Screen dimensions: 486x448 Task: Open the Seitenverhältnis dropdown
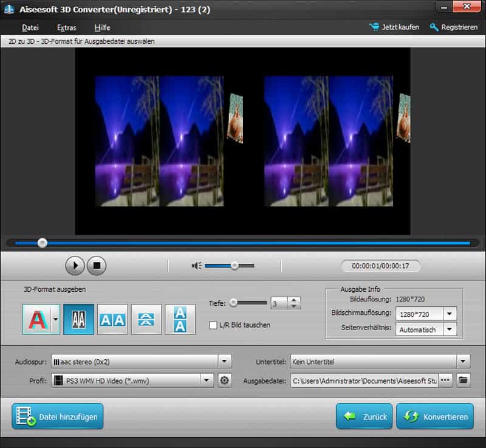coord(450,329)
